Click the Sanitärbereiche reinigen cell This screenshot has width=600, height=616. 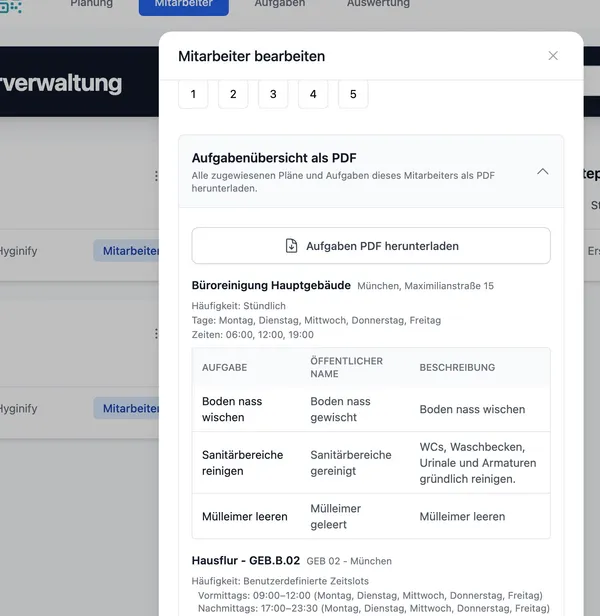point(242,463)
